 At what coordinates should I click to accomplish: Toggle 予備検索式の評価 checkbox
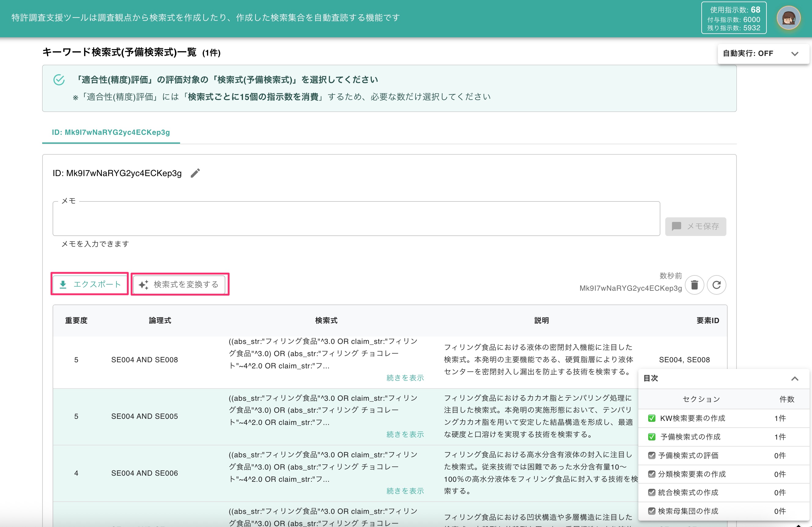(651, 455)
